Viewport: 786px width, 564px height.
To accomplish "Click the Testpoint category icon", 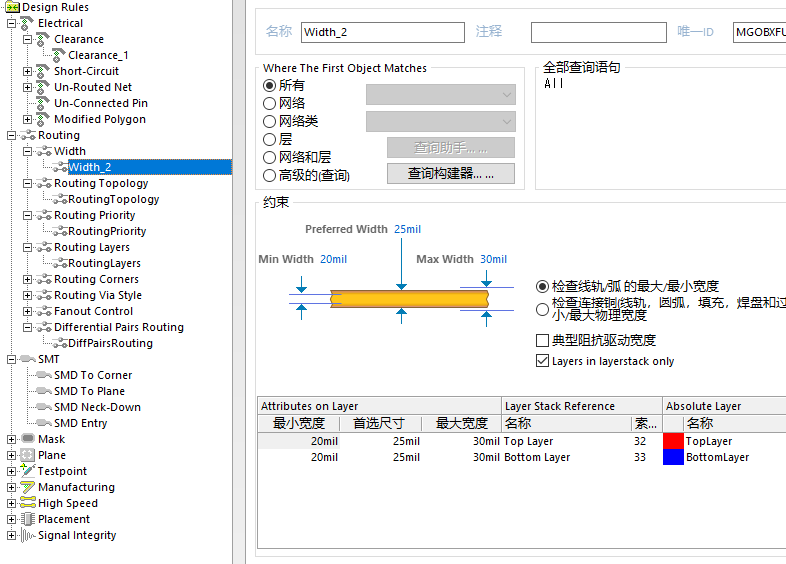I will [x=27, y=471].
